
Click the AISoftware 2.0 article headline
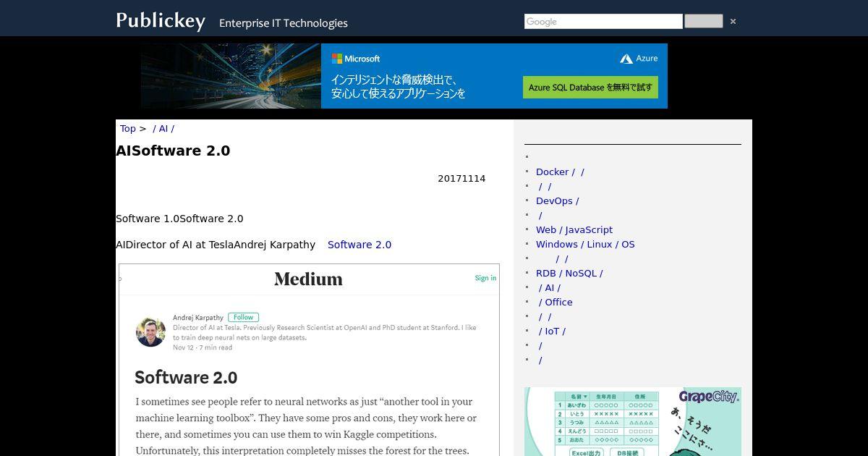pyautogui.click(x=173, y=151)
